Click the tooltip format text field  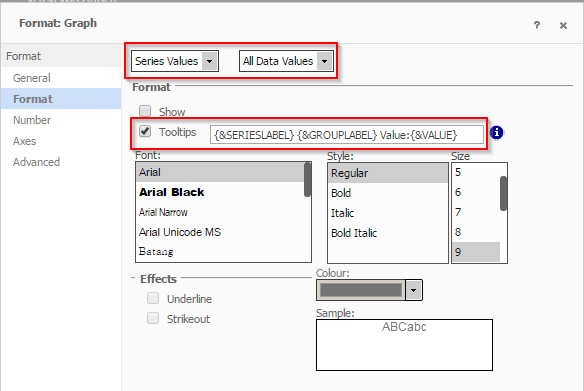coord(347,134)
